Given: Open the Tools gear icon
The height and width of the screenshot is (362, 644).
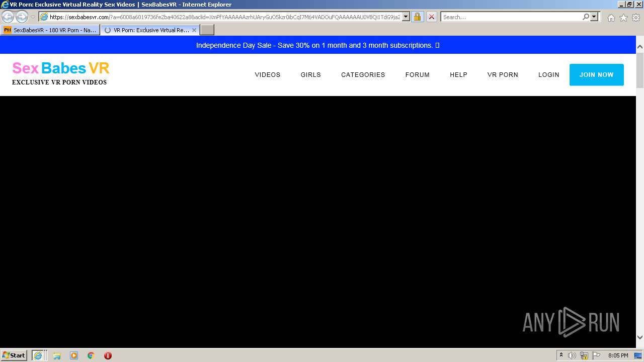Looking at the screenshot, I should (636, 18).
